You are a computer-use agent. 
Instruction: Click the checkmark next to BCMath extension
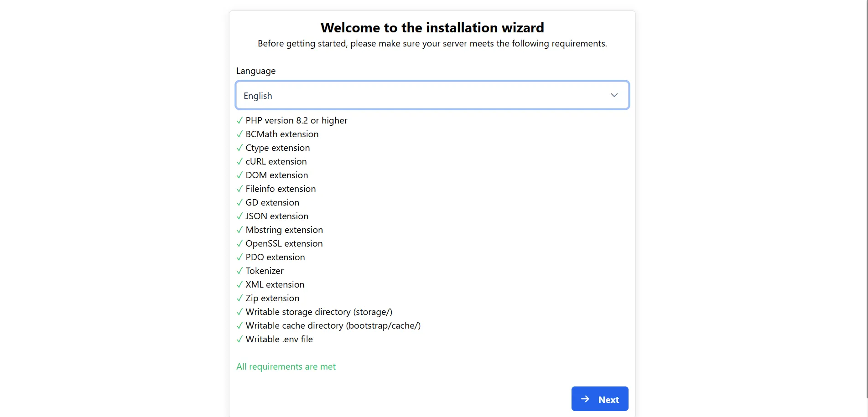click(x=239, y=134)
